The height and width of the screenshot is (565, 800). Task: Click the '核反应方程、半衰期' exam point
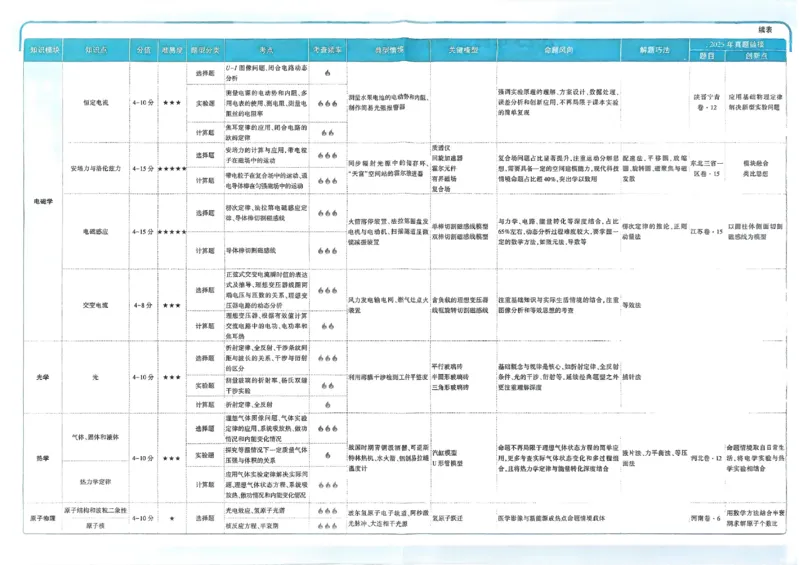pos(253,526)
